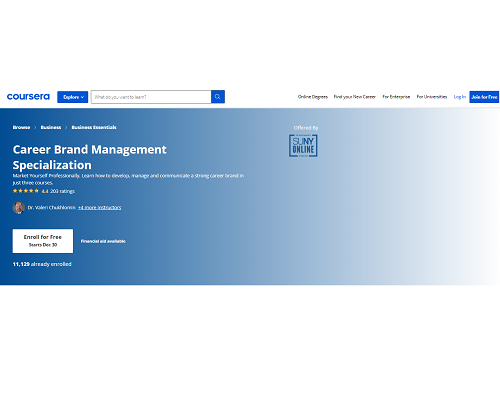Click the magnifying glass search button
The height and width of the screenshot is (400, 500).
tap(218, 97)
